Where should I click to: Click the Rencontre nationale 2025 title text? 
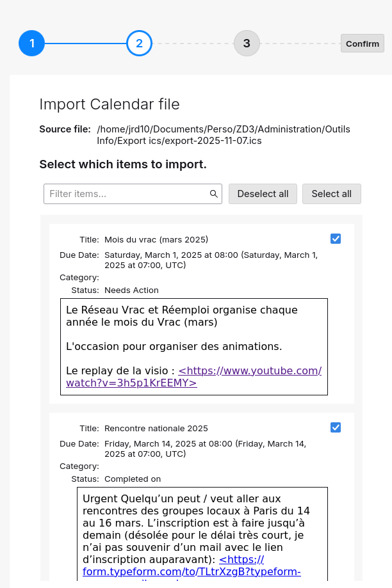156,429
